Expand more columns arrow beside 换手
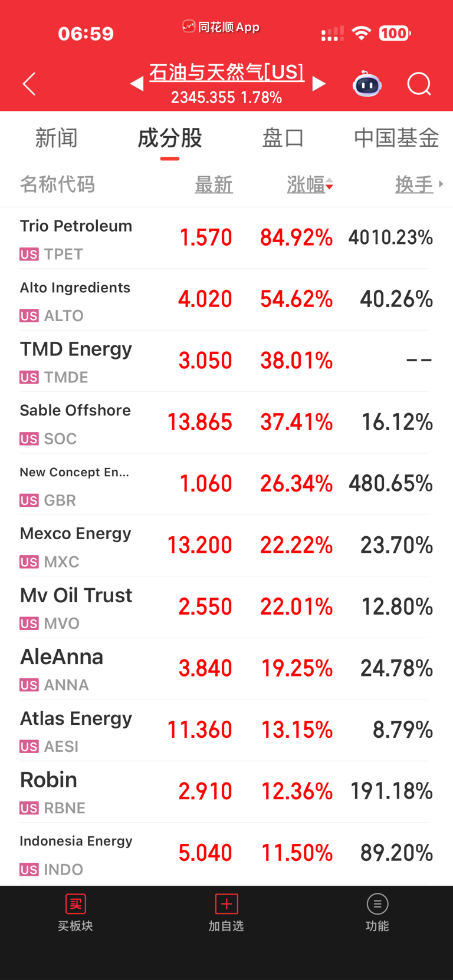Image resolution: width=453 pixels, height=980 pixels. pos(441,184)
